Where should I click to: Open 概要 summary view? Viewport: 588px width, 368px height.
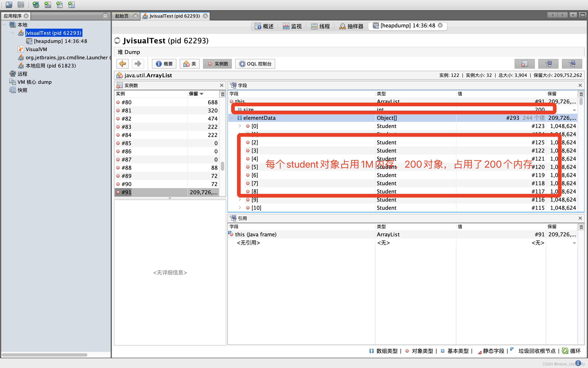[x=164, y=64]
